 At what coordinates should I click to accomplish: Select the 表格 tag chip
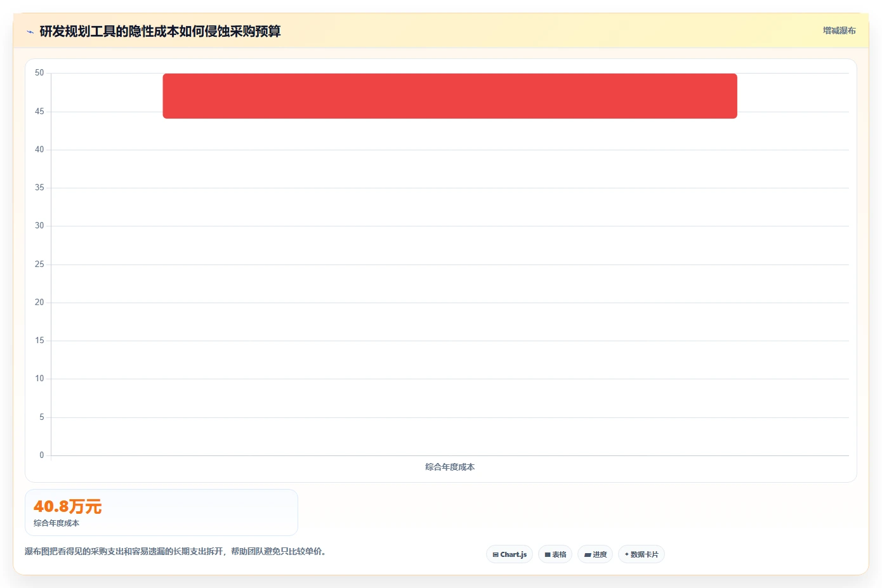point(555,554)
